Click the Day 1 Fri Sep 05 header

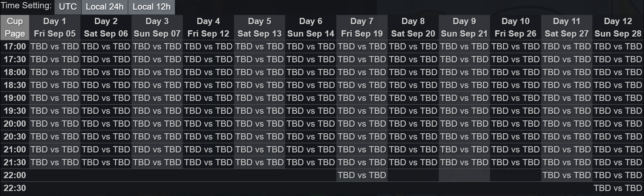(x=55, y=27)
